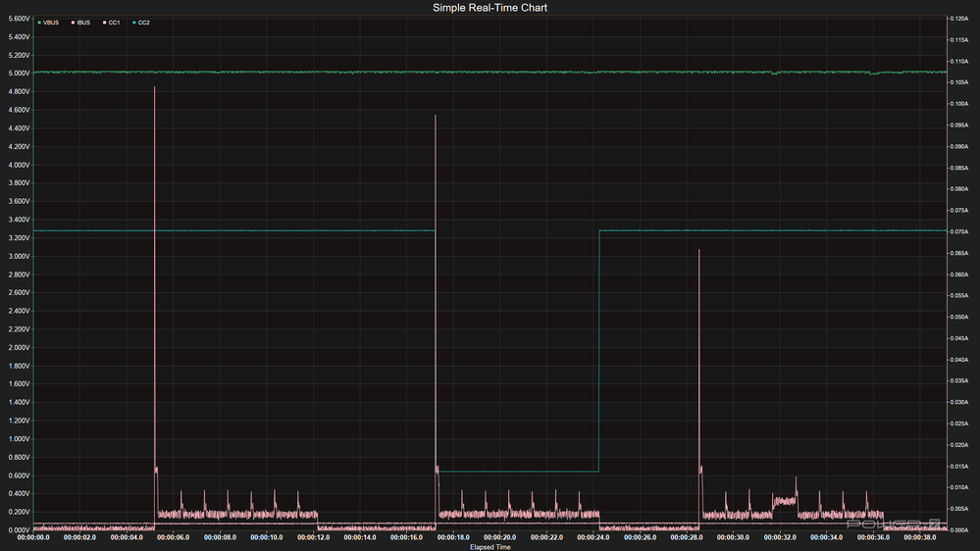This screenshot has width=980, height=551.
Task: Click the 0.600V voltage axis label
Action: 19,476
